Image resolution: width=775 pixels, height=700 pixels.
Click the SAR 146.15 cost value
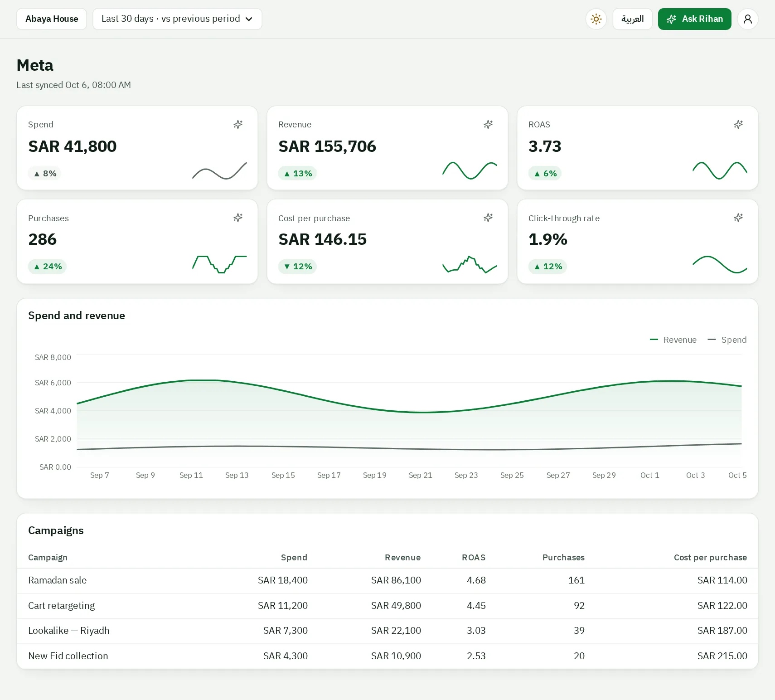[x=323, y=239]
